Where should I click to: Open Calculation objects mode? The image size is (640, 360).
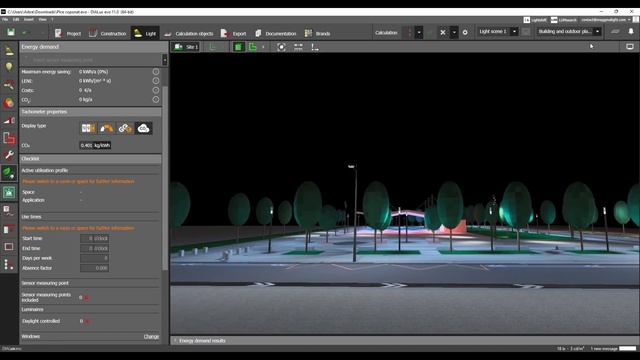pyautogui.click(x=189, y=33)
